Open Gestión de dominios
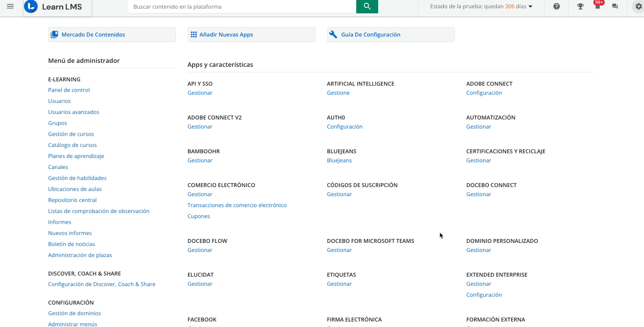644x327 pixels. point(74,313)
